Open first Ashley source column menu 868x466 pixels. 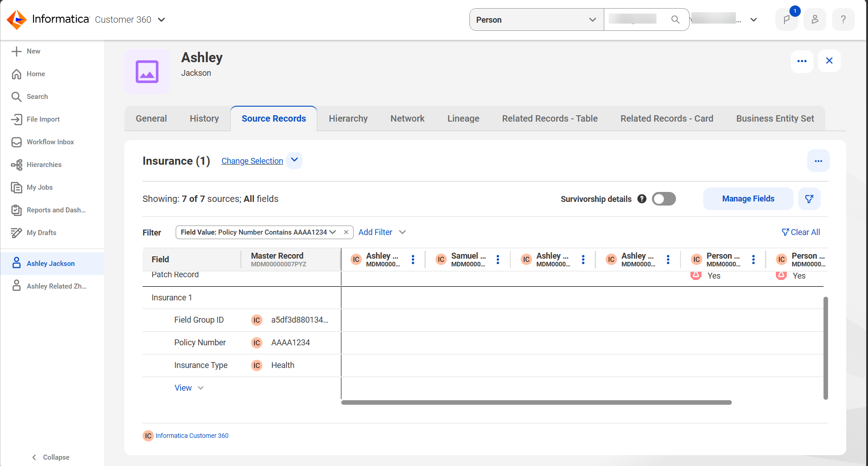click(x=413, y=259)
